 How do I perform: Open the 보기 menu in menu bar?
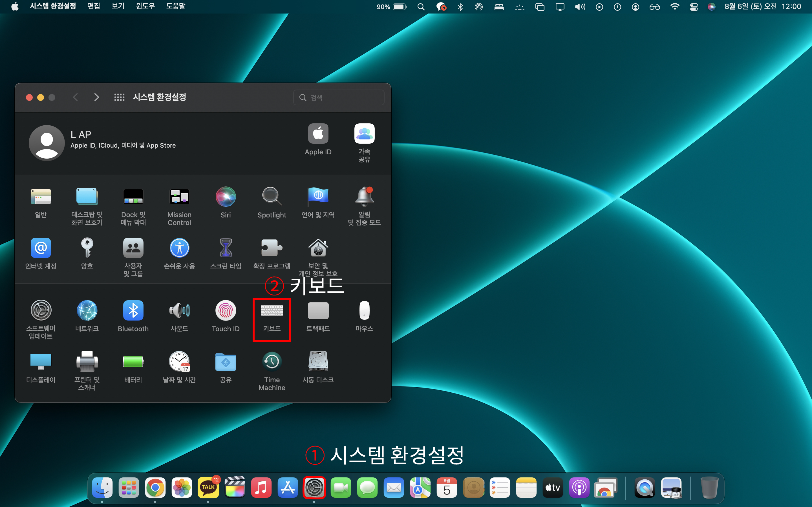[x=118, y=6]
